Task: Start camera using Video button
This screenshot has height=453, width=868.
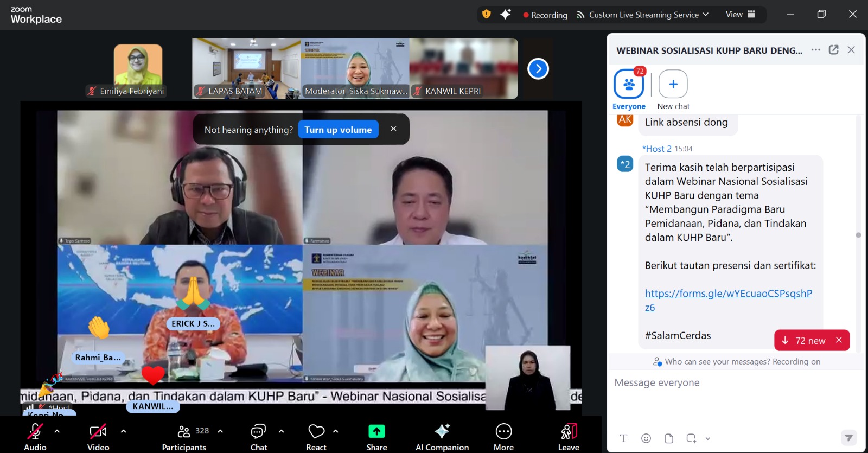Action: pos(98,437)
